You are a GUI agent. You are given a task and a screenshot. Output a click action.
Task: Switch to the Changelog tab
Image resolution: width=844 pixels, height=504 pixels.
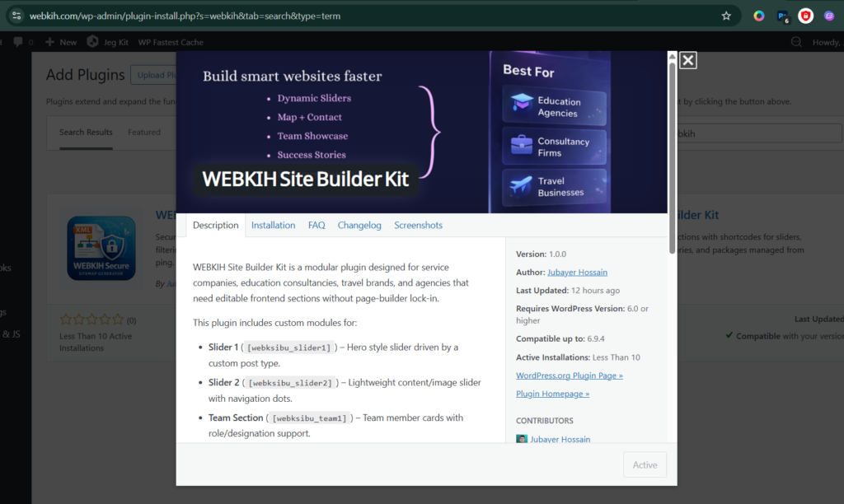[359, 225]
